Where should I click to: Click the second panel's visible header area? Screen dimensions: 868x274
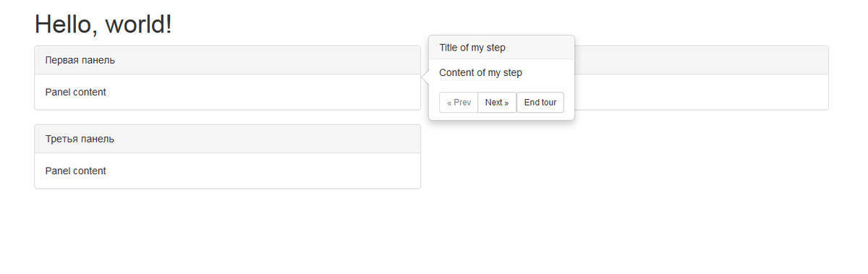pos(701,60)
